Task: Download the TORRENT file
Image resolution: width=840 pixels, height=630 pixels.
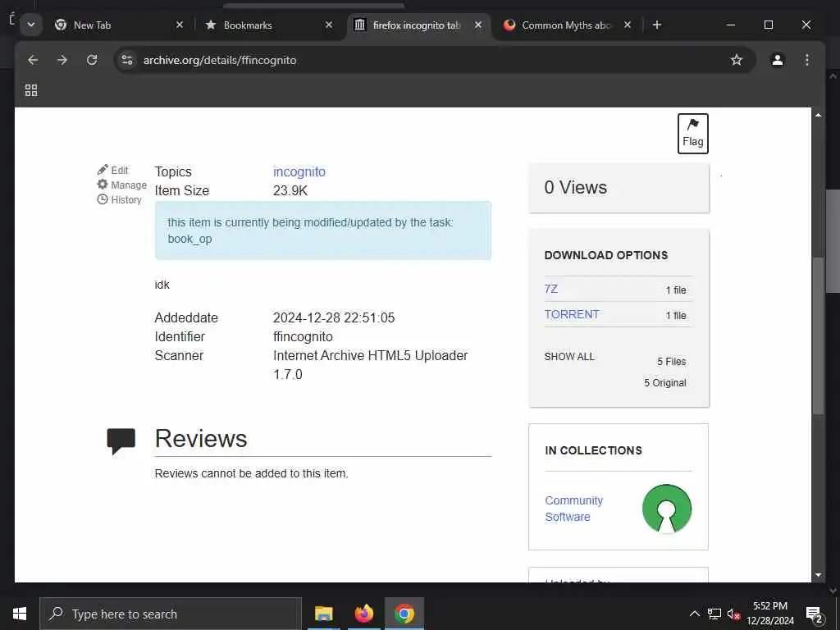Action: [572, 314]
